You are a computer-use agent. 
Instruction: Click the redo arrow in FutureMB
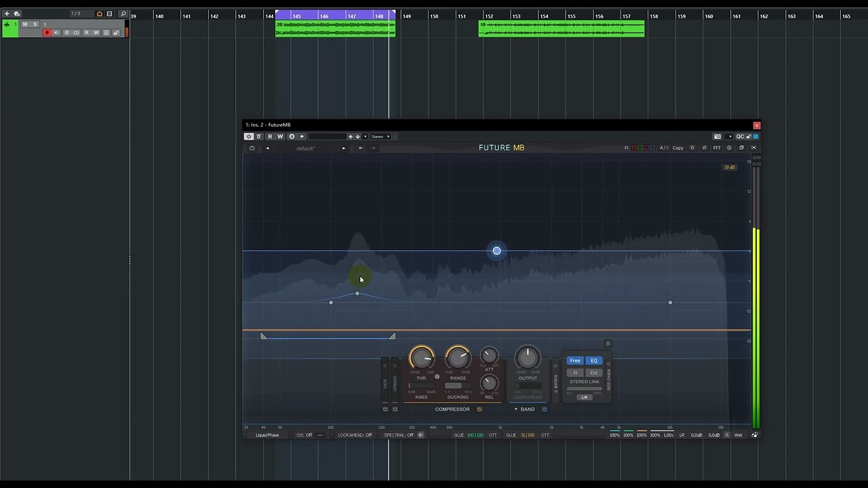point(374,148)
